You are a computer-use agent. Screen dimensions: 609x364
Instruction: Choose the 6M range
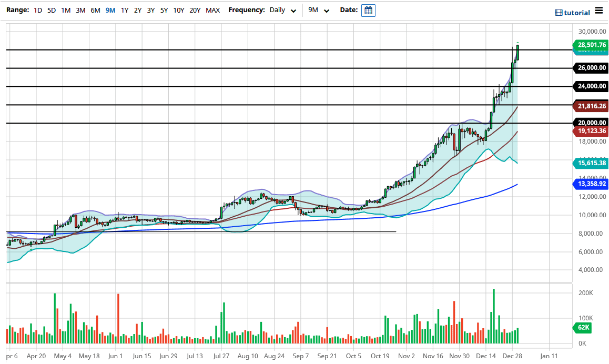[x=95, y=11]
